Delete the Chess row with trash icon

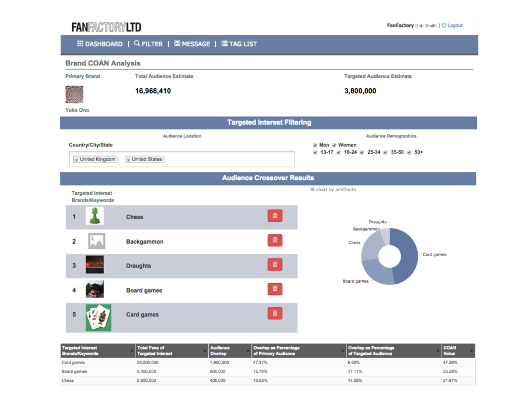(275, 216)
